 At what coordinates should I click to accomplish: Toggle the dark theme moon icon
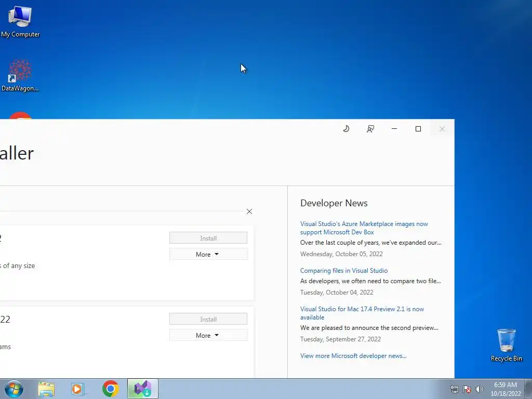[346, 129]
